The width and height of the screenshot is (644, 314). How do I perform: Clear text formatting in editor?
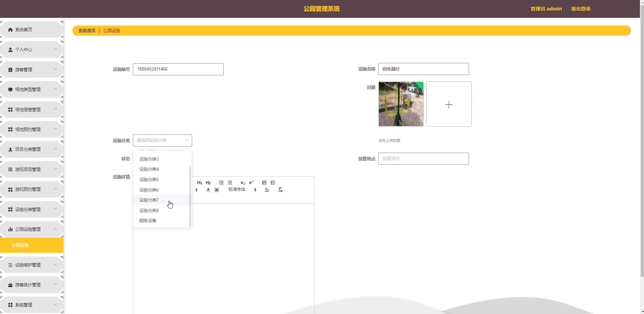(x=280, y=190)
